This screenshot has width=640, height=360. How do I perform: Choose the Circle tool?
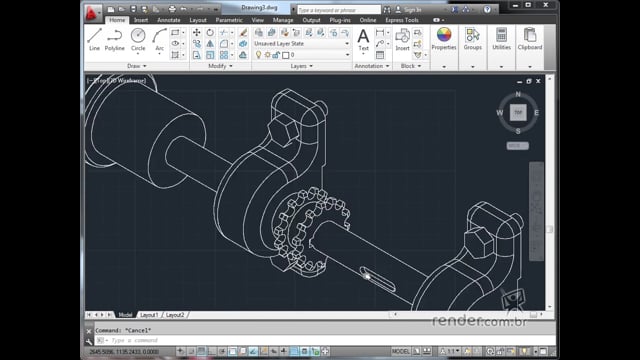138,40
